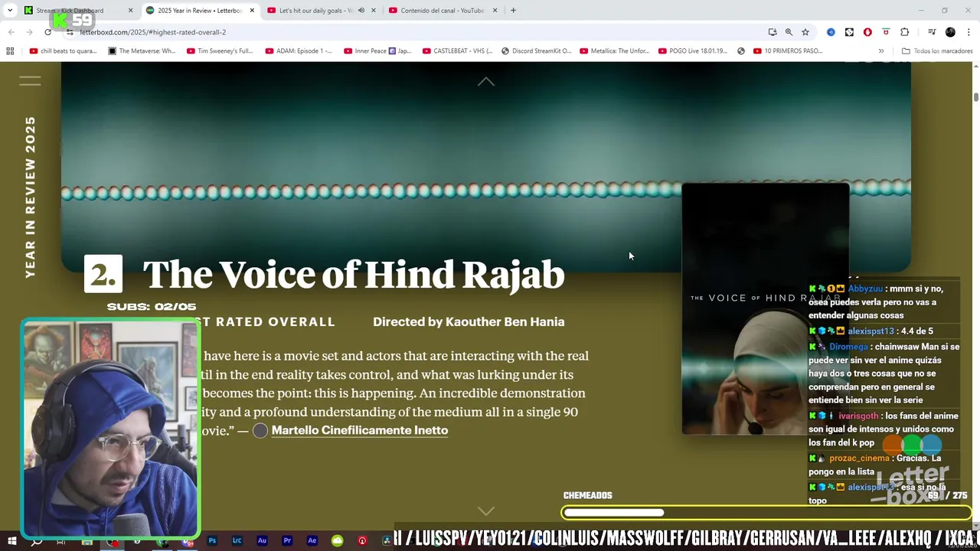Open the Letterboxd hamburger menu

coord(30,80)
